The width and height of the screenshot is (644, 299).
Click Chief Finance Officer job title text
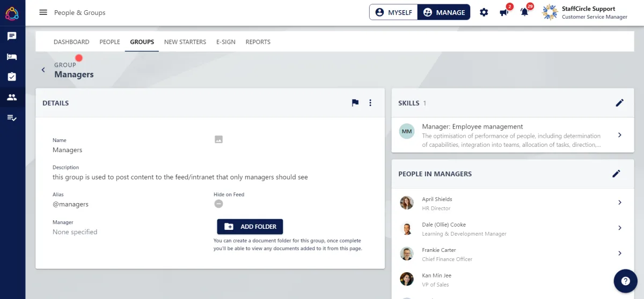pyautogui.click(x=447, y=259)
